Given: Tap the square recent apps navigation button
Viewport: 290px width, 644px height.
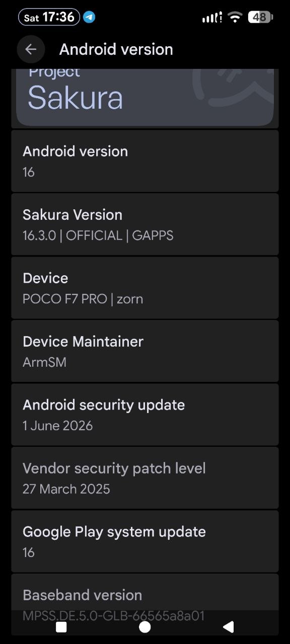Looking at the screenshot, I should tap(61, 627).
